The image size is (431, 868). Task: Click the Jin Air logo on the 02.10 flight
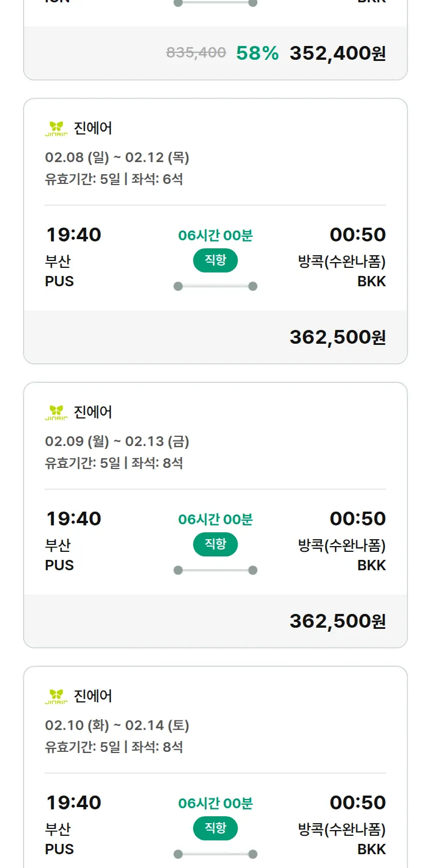[x=56, y=696]
